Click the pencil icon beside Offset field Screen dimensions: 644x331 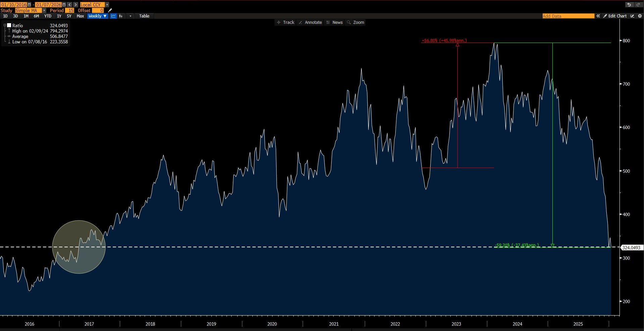coord(110,10)
